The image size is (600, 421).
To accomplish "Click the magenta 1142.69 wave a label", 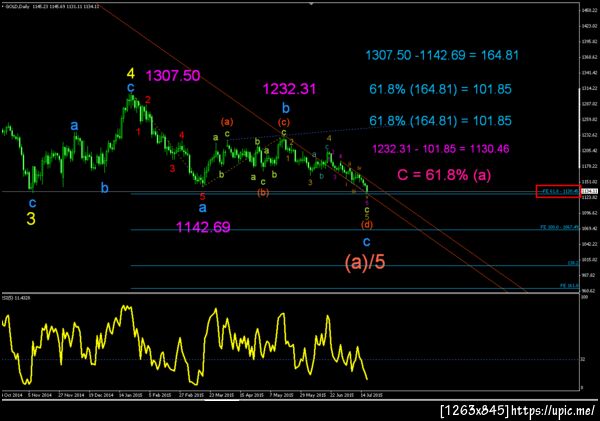I will tap(203, 227).
